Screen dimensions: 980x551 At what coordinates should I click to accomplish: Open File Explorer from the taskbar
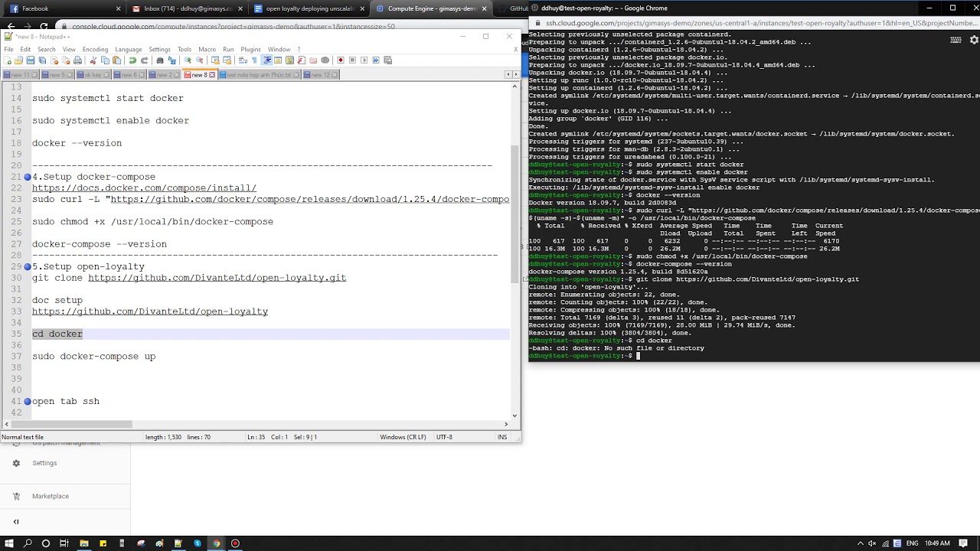tap(84, 543)
